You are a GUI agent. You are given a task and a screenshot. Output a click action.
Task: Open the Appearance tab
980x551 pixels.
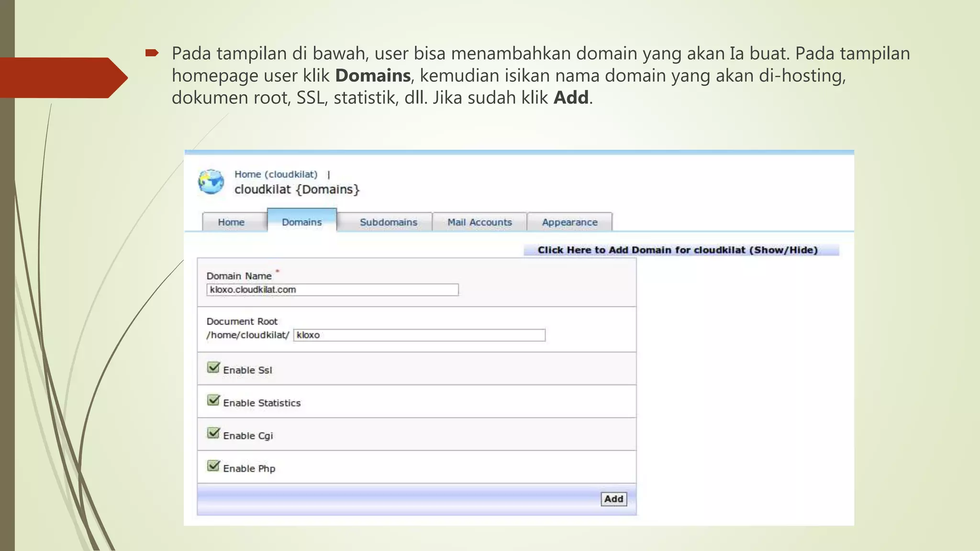coord(569,222)
